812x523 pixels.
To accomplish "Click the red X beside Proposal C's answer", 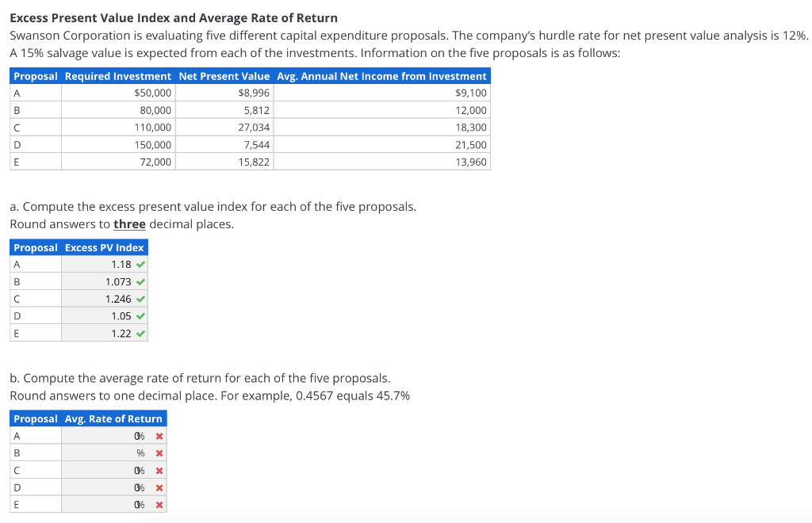I will (157, 470).
